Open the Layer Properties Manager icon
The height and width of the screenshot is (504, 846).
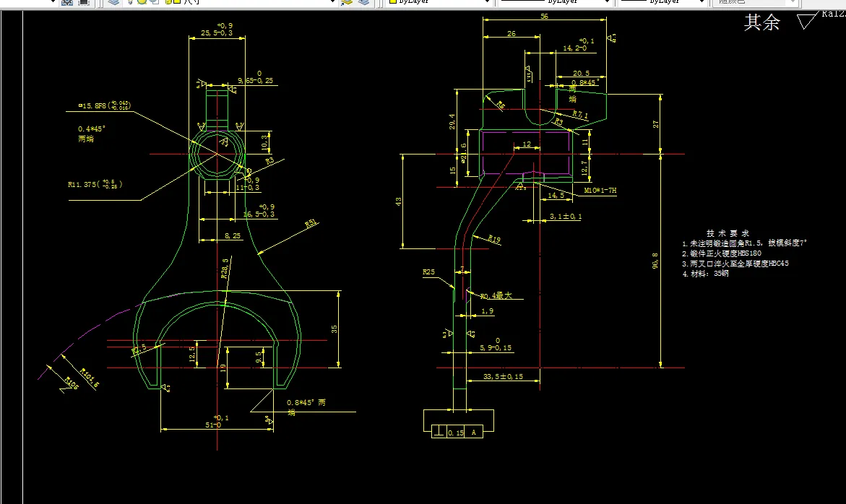[x=114, y=2]
